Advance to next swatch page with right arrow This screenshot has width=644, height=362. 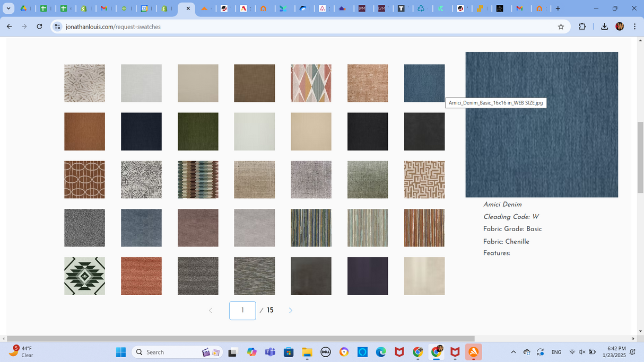coord(290,310)
